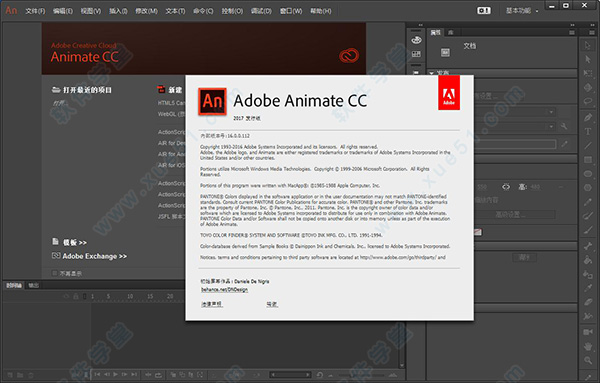The height and width of the screenshot is (383, 600).
Task: Click the pencil edit icon beside the input field
Action: point(564,144)
